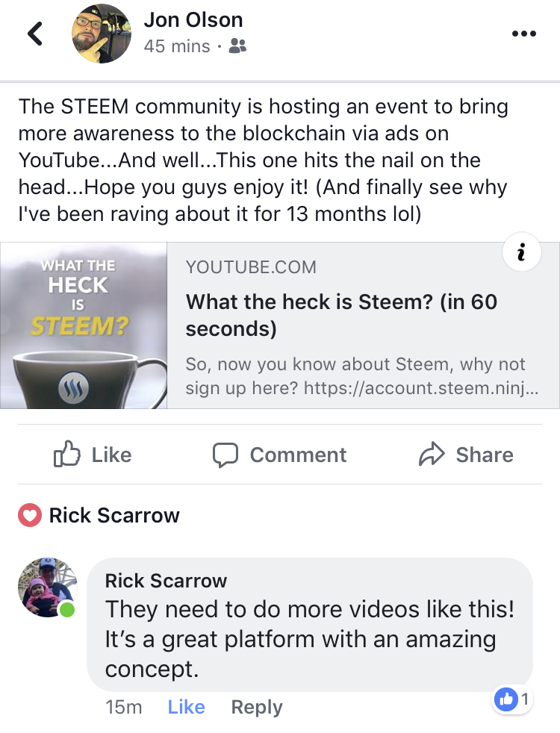Open Rick Scarrow's commenter avatar
Viewport: 560px width, 733px height.
pyautogui.click(x=47, y=587)
